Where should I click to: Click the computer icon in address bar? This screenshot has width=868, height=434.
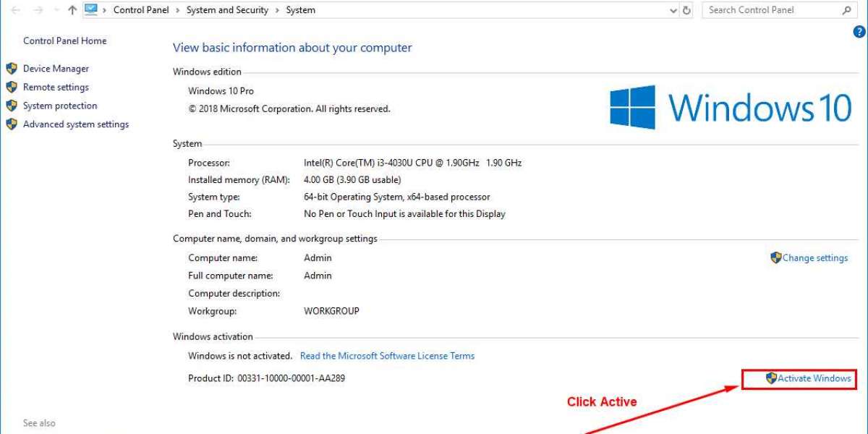(x=91, y=9)
